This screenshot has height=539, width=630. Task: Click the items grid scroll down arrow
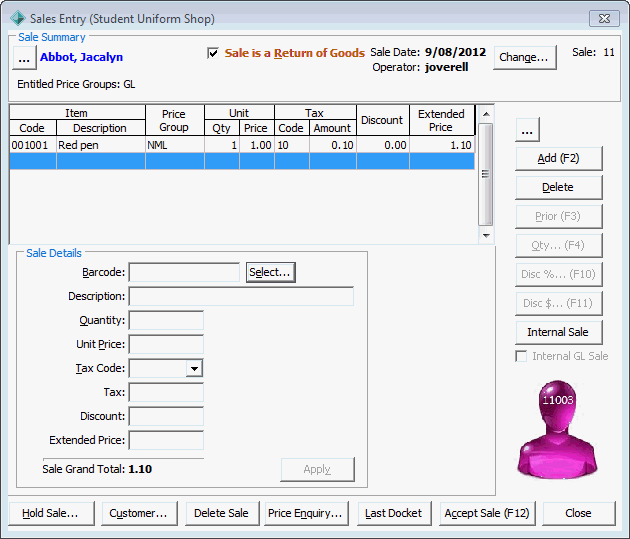486,235
